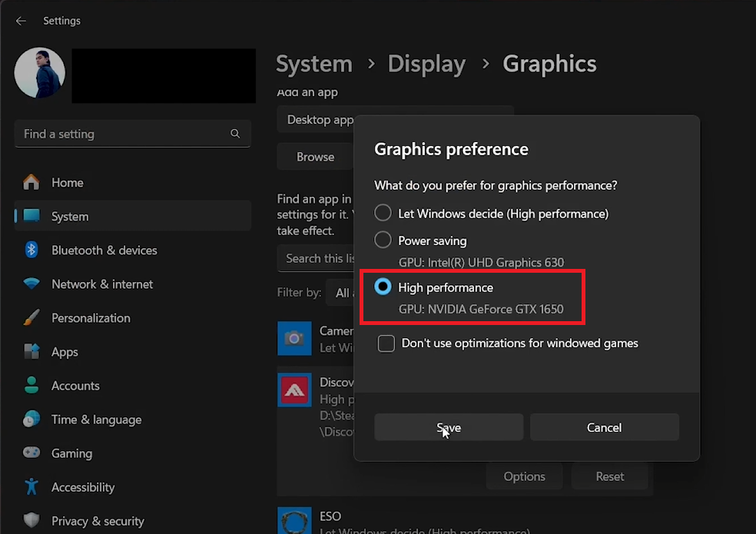Select the Power saving radio button
Image resolution: width=756 pixels, height=534 pixels.
point(383,240)
